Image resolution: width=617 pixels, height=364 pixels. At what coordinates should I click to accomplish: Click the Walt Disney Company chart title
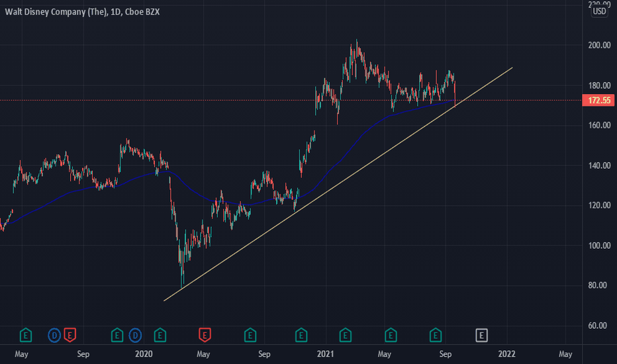82,12
